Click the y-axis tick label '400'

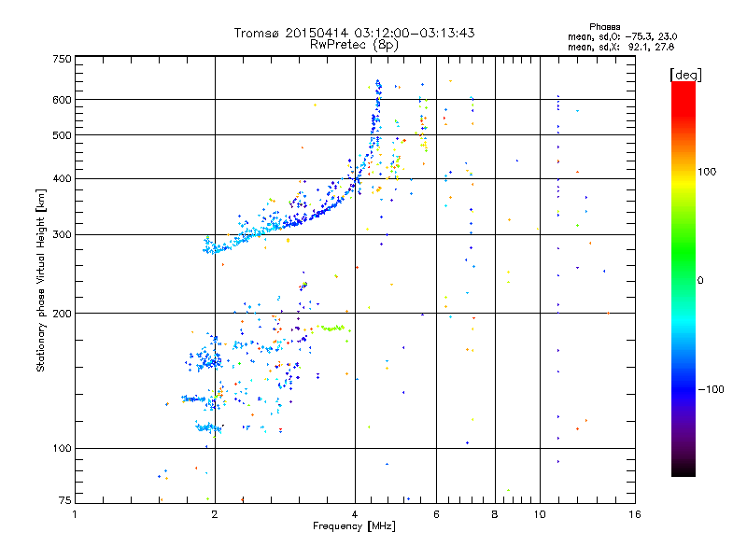tap(63, 179)
